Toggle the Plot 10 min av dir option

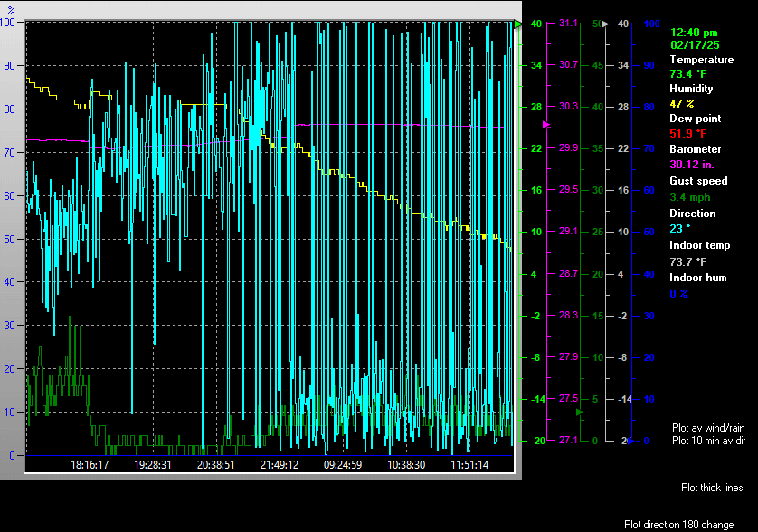708,441
